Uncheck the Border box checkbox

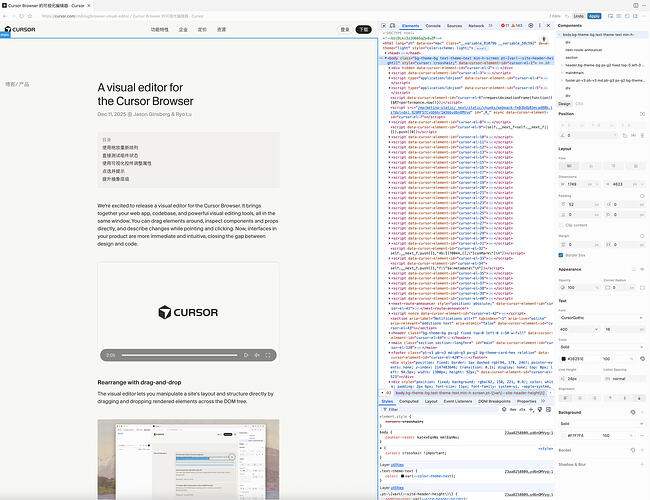coord(561,255)
